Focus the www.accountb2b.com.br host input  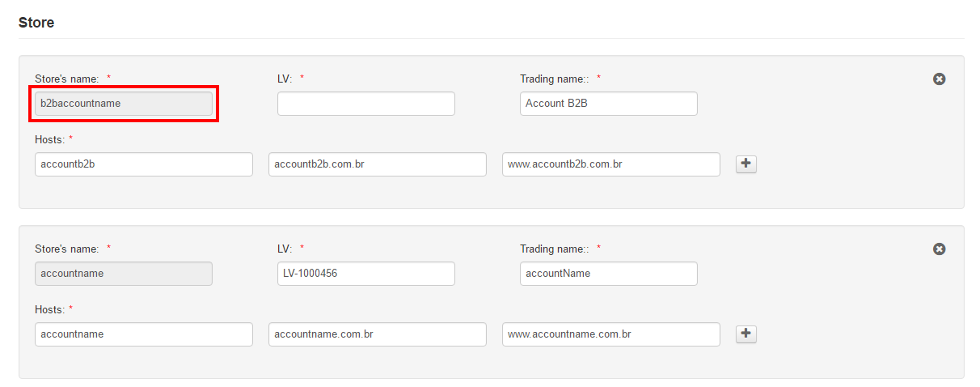point(610,164)
